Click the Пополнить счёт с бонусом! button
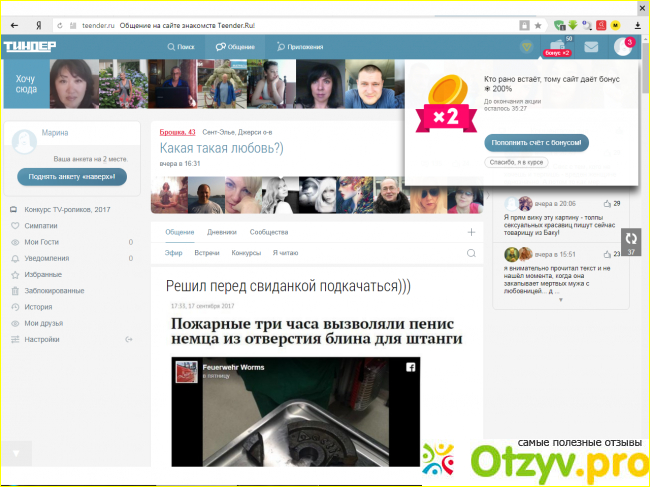Screen dimensions: 650x487 tap(536, 142)
